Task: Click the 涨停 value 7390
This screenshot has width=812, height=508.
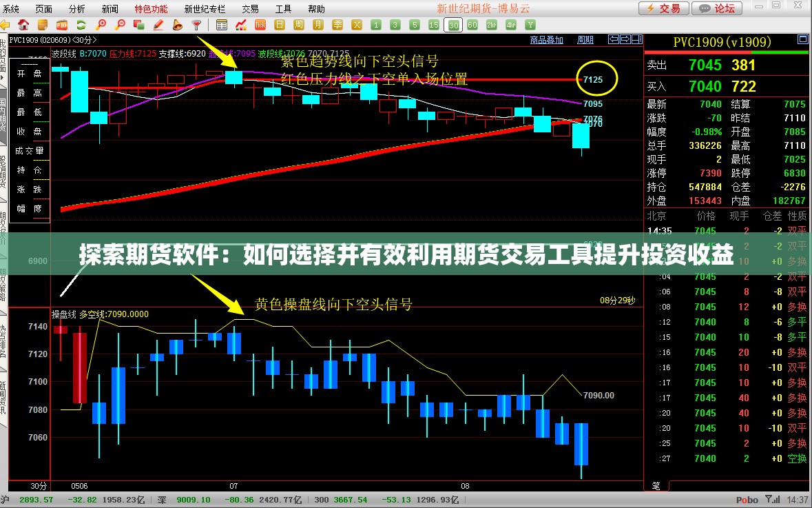Action: click(x=711, y=173)
